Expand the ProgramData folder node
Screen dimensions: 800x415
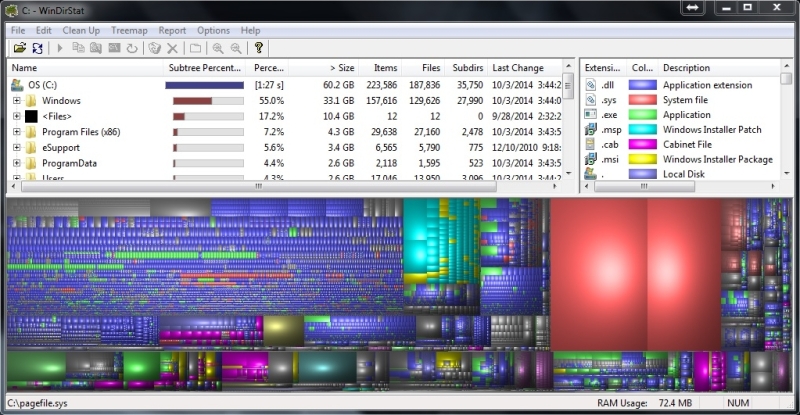[x=17, y=163]
